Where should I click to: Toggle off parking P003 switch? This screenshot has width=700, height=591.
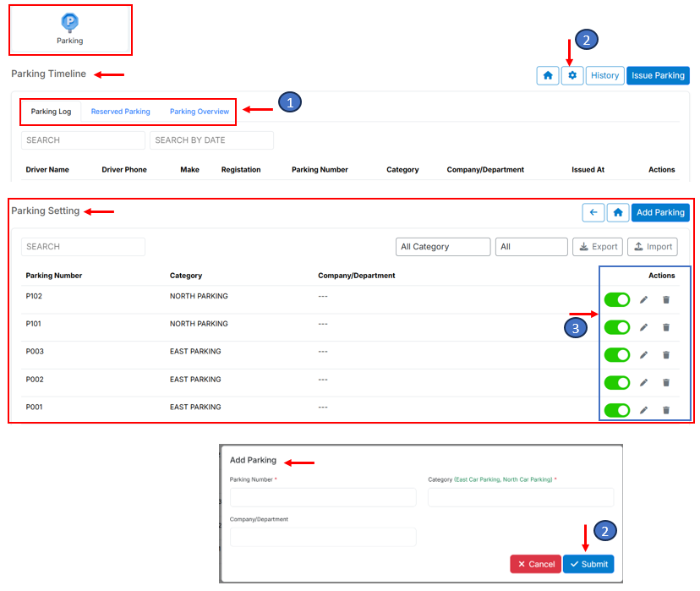617,355
